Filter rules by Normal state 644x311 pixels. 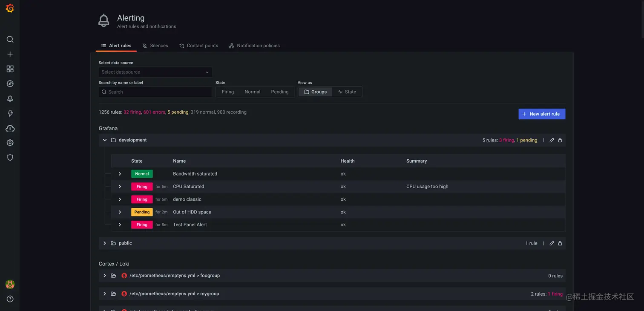coord(253,92)
